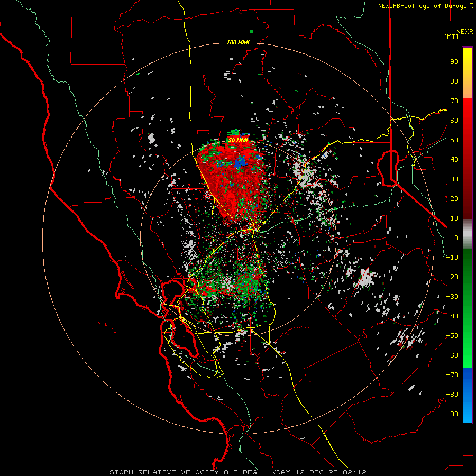Click the positive 40 scale value
The width and height of the screenshot is (476, 476).
pos(454,159)
